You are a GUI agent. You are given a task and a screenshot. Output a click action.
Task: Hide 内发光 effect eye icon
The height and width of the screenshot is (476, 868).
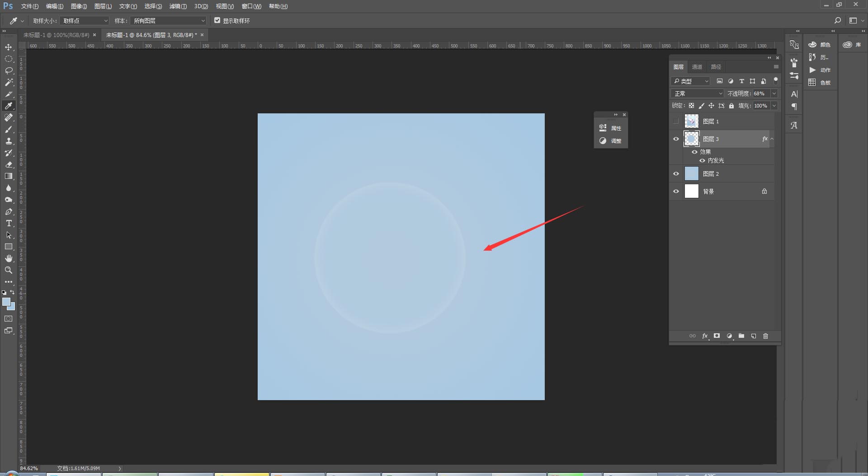[x=702, y=160]
